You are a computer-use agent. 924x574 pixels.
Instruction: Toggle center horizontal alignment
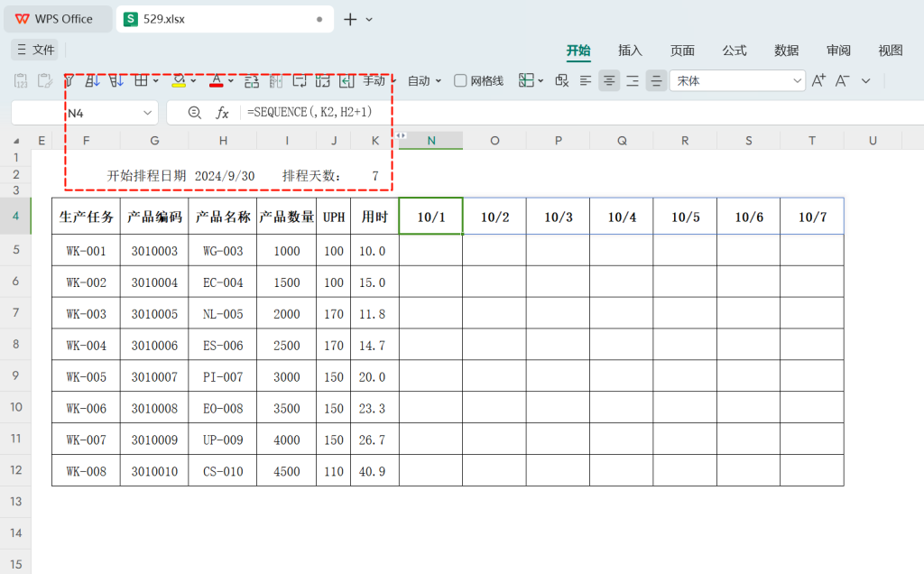tap(609, 80)
